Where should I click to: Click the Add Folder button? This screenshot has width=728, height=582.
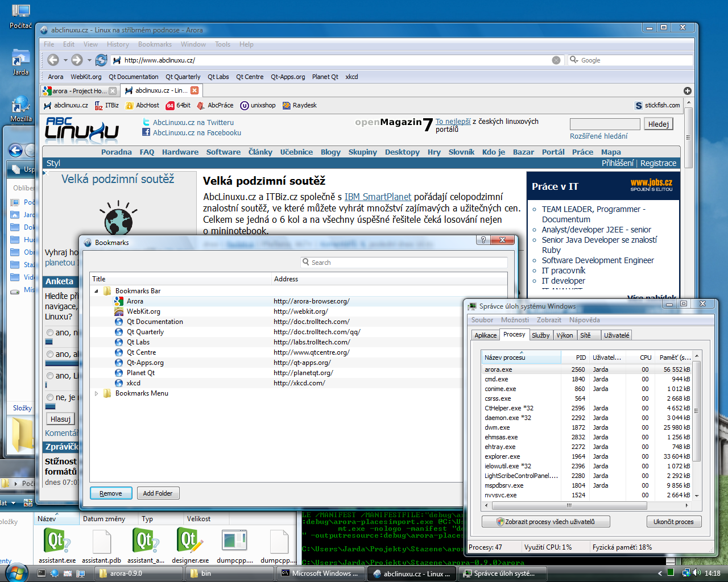pyautogui.click(x=158, y=493)
